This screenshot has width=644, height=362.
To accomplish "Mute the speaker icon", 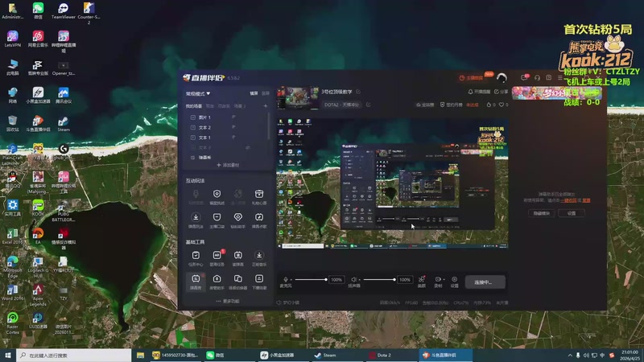I will [x=353, y=279].
